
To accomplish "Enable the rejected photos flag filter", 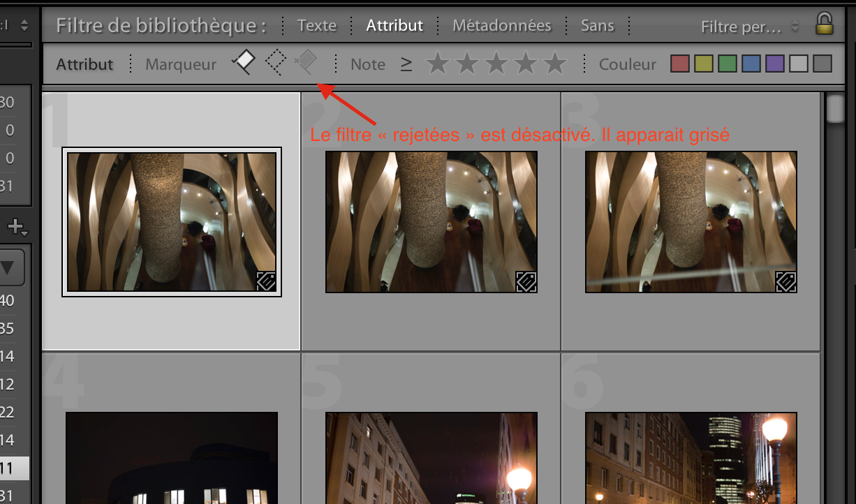I will [305, 63].
